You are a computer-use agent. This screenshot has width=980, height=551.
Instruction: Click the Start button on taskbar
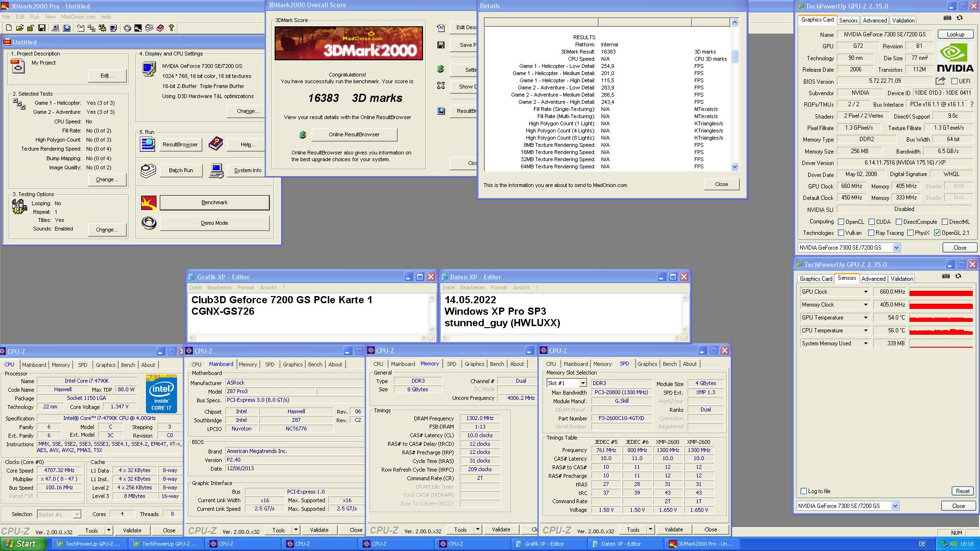(24, 544)
